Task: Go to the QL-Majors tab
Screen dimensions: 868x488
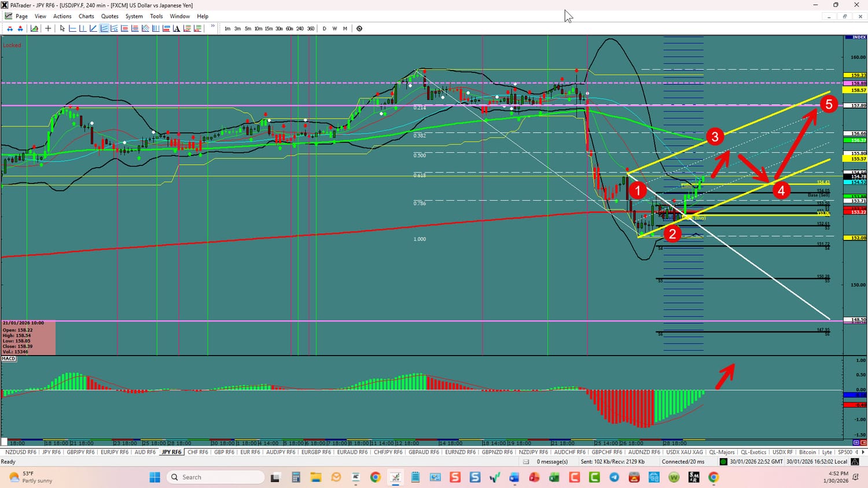Action: [x=722, y=452]
